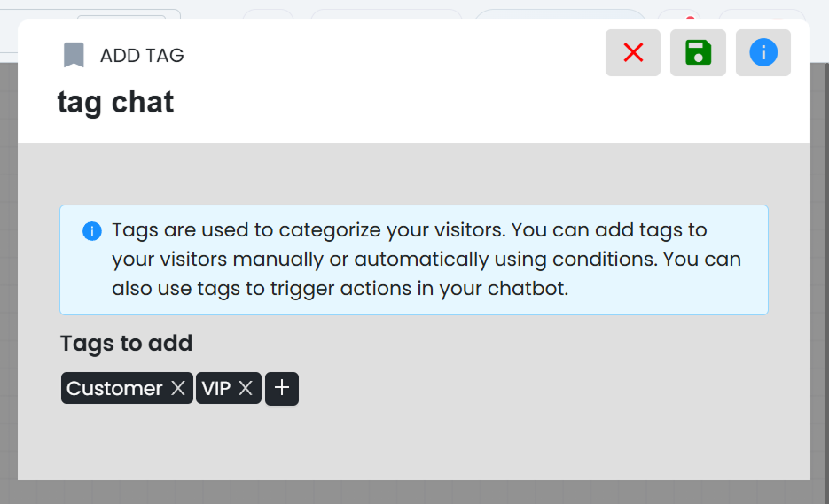Remove the VIP tag using its X
Image resolution: width=829 pixels, height=504 pixels.
click(246, 388)
